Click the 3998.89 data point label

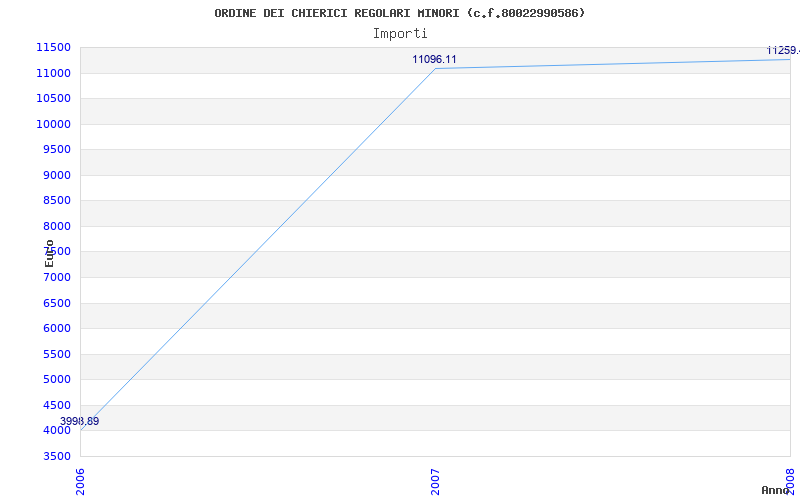pyautogui.click(x=80, y=421)
